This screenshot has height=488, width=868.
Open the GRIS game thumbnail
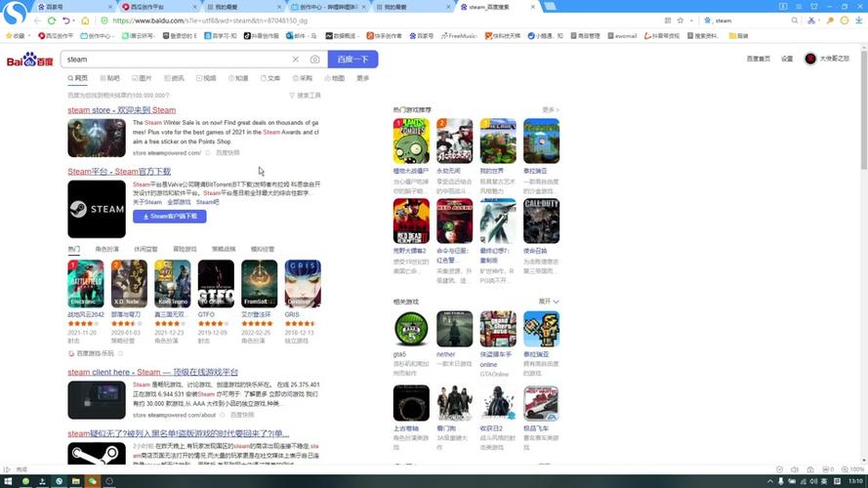tap(303, 284)
